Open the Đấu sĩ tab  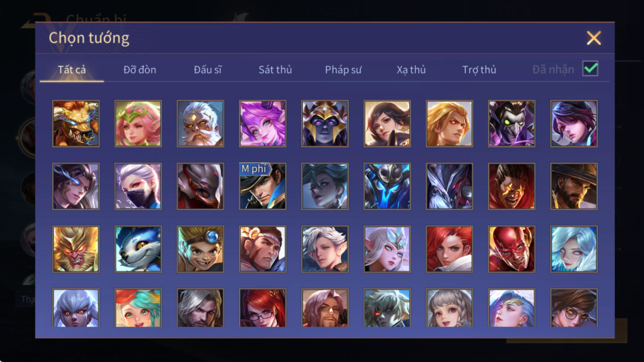coord(208,70)
